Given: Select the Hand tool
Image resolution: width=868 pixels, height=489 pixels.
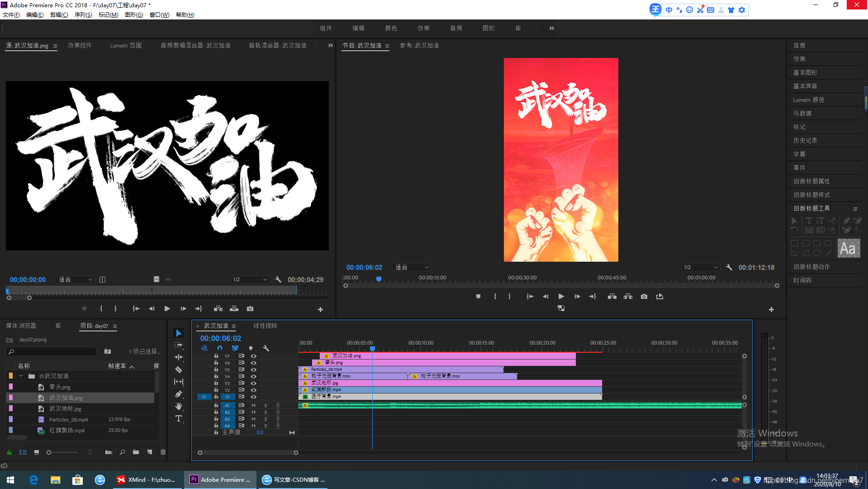Looking at the screenshot, I should tap(179, 406).
